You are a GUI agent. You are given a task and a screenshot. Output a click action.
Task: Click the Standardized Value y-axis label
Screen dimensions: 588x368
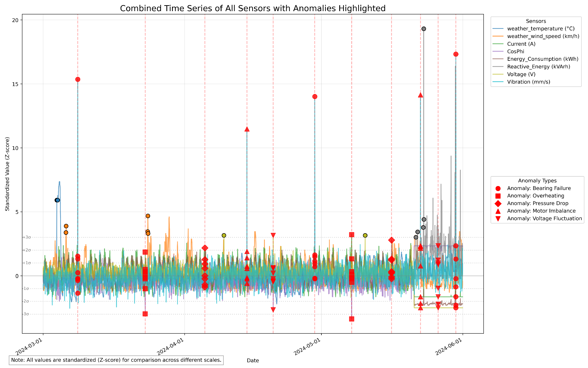coord(7,174)
